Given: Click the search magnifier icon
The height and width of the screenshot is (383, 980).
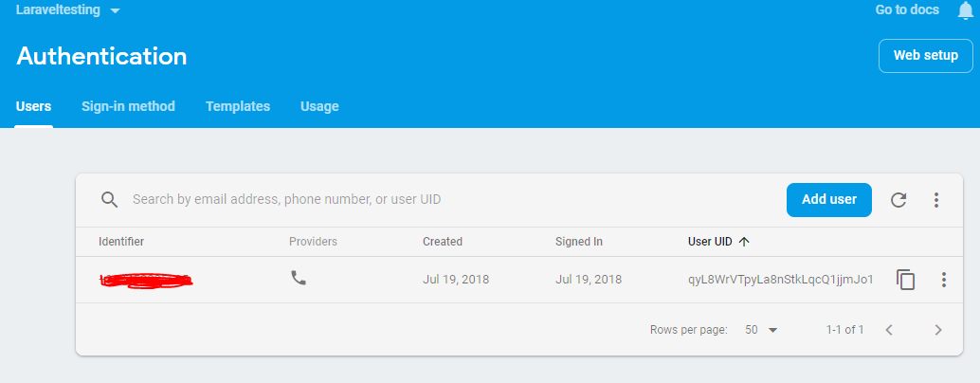Looking at the screenshot, I should click(109, 199).
